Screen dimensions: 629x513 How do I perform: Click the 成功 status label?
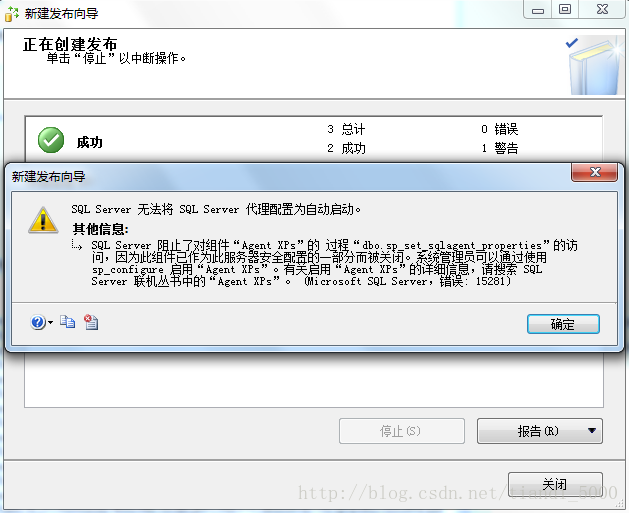click(x=89, y=142)
